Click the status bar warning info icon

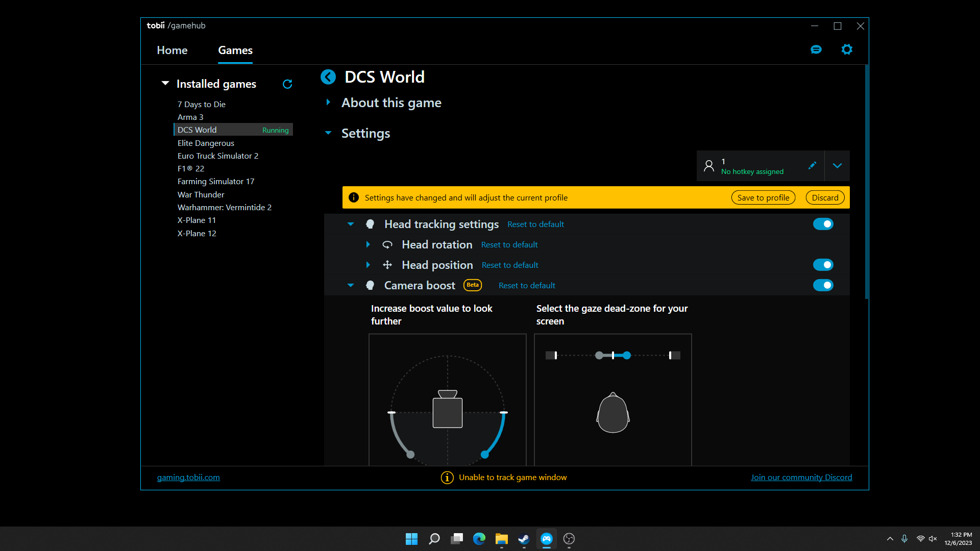[x=447, y=478]
